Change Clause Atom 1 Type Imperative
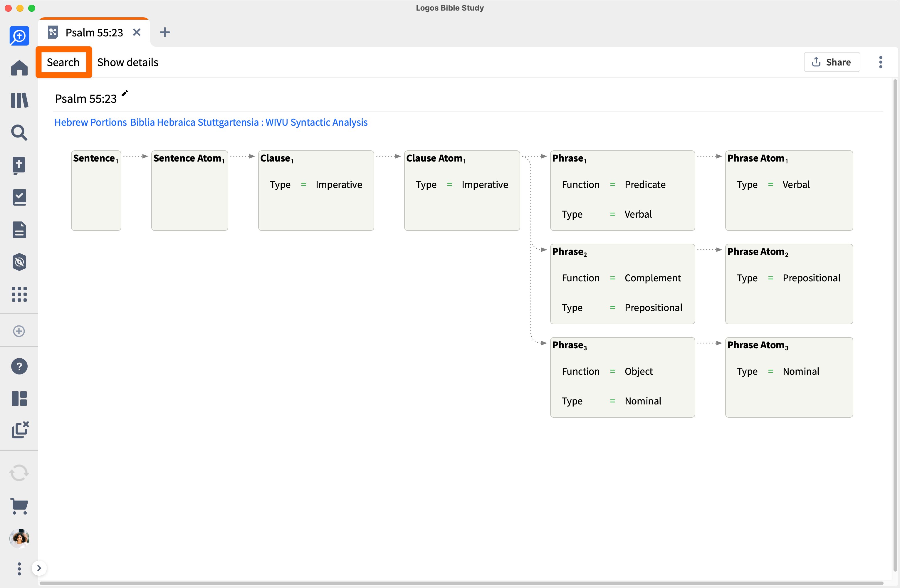900x588 pixels. (x=485, y=184)
